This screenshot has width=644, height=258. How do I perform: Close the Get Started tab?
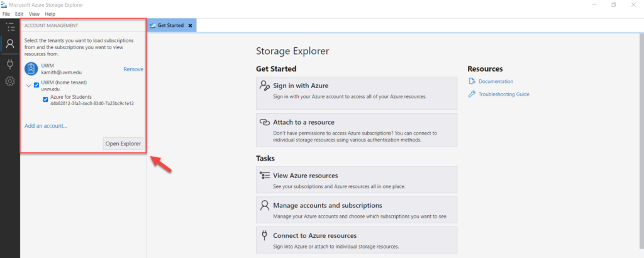pos(190,25)
